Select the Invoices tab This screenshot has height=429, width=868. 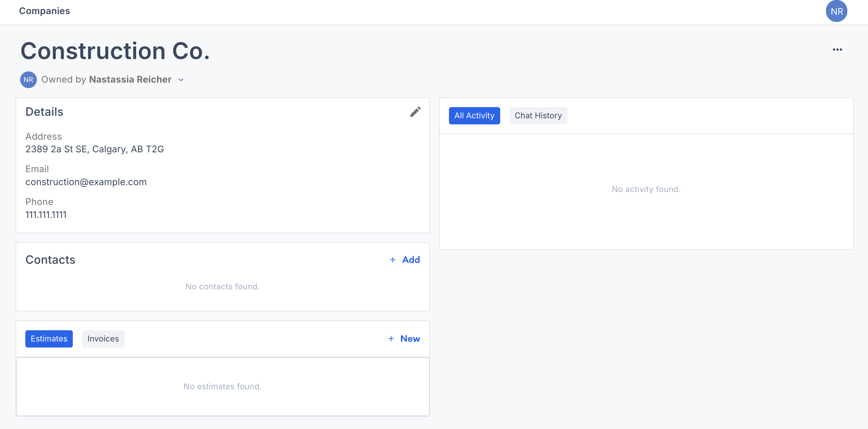pos(103,339)
